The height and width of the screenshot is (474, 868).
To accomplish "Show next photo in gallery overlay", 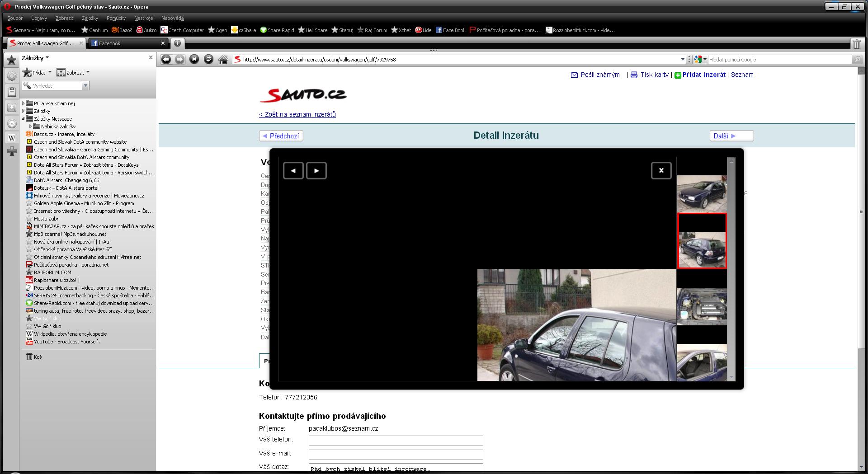I will pos(316,171).
